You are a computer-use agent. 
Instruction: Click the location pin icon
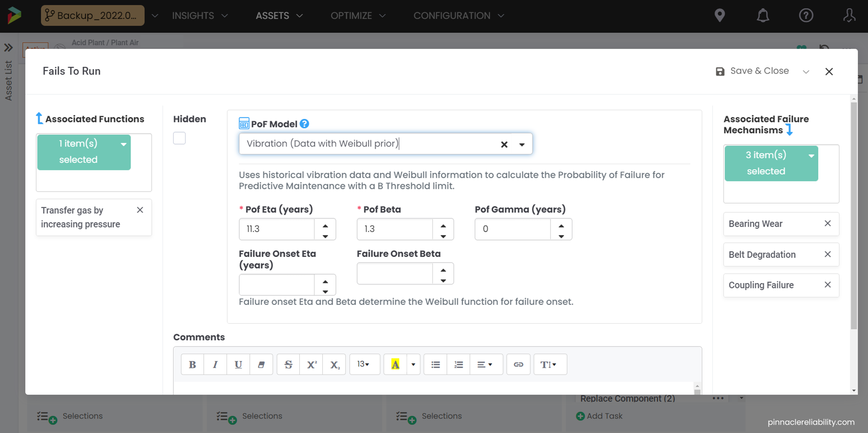(x=720, y=15)
